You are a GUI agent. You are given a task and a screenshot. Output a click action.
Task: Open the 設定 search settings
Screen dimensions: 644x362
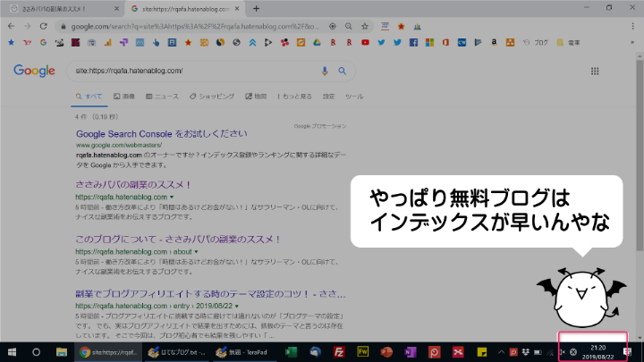tap(328, 97)
